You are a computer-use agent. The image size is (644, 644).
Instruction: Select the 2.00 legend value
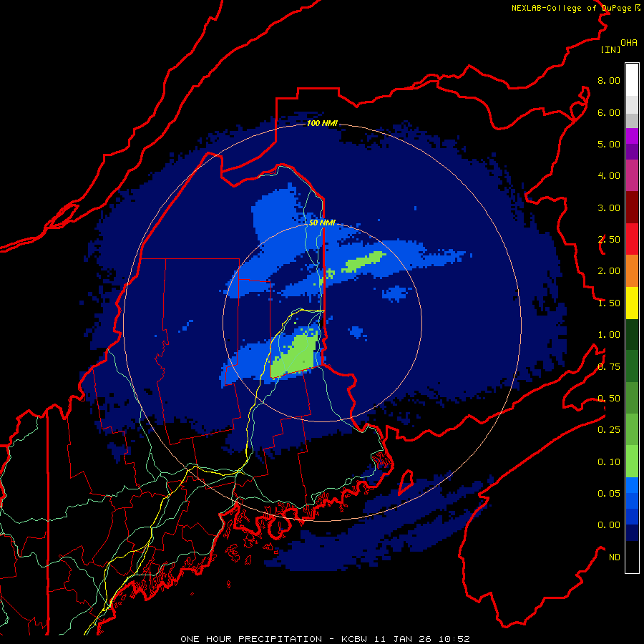(609, 271)
